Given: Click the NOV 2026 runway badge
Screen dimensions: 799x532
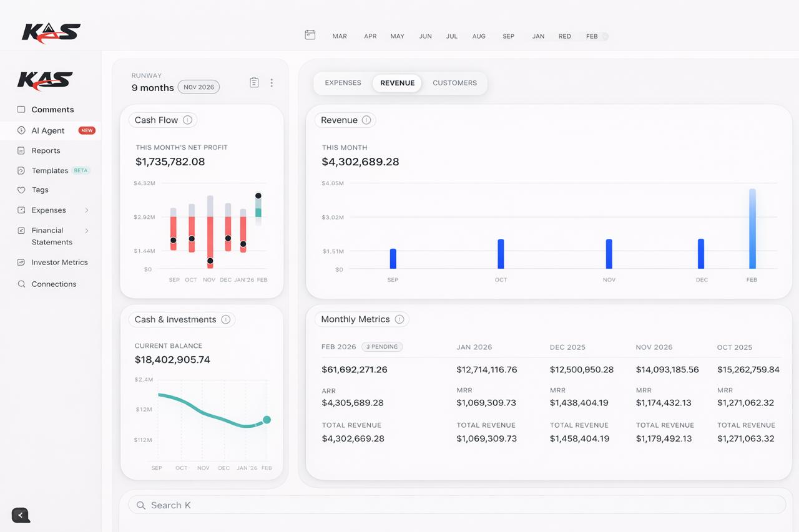Looking at the screenshot, I should point(199,87).
